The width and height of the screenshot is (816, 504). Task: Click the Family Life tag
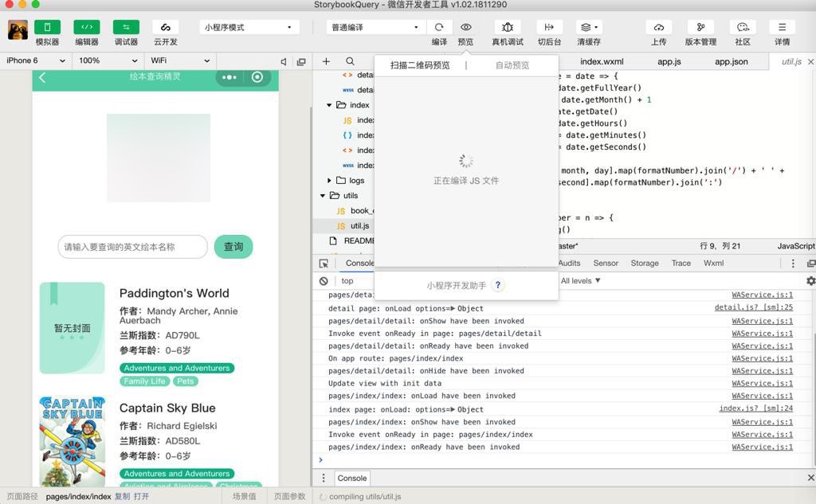[145, 381]
